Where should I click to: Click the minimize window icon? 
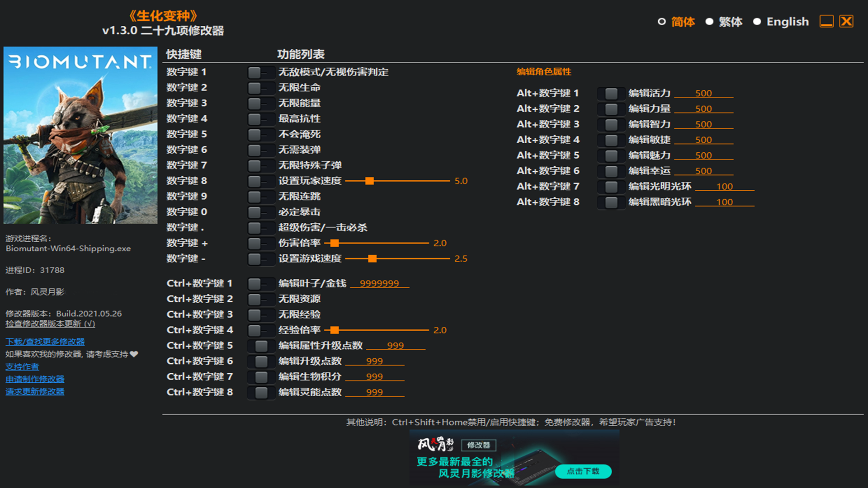coord(826,21)
